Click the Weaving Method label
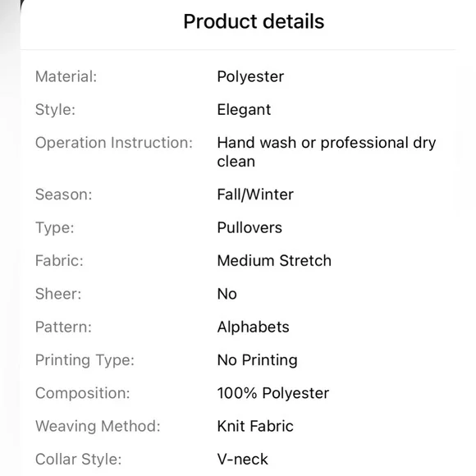Viewport: 476px width, 476px height. coord(98,426)
